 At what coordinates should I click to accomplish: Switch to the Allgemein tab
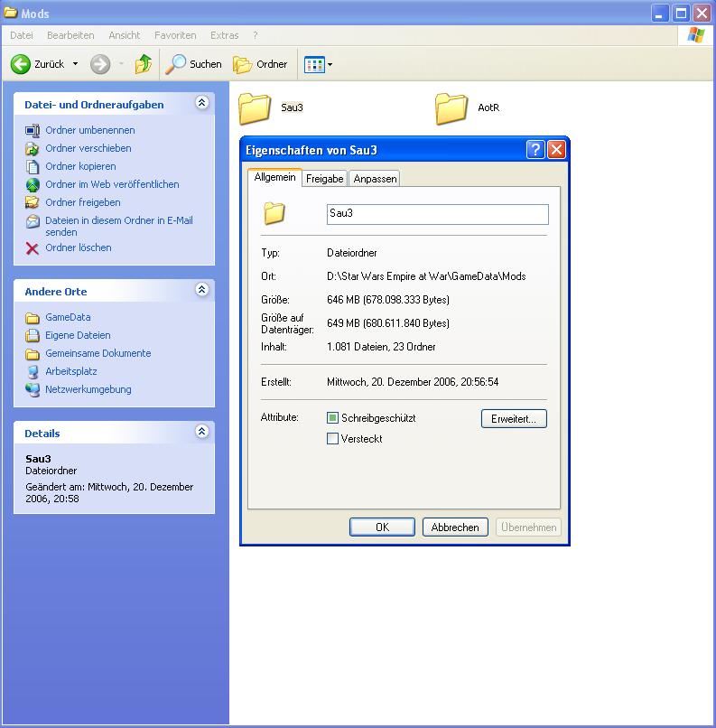click(274, 177)
